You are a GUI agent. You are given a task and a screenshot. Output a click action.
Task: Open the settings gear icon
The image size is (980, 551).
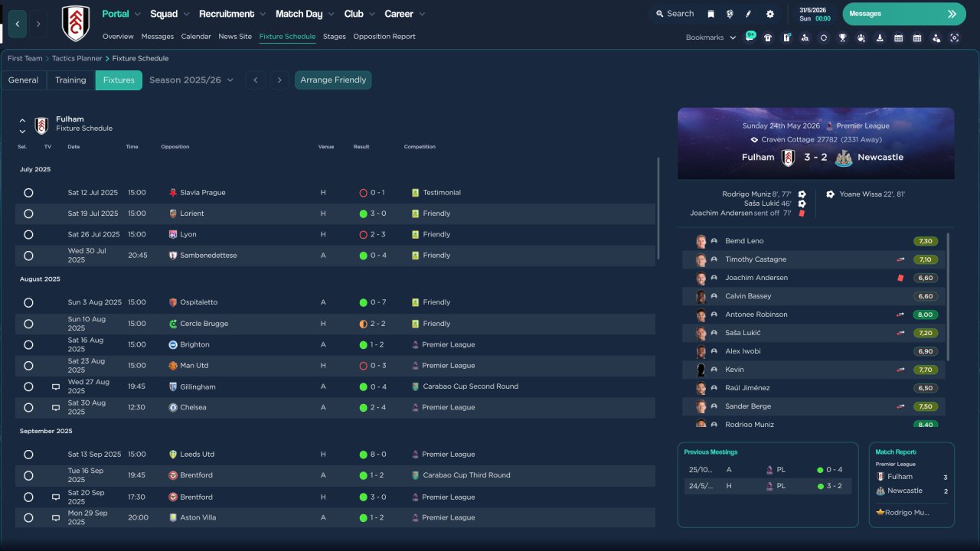pyautogui.click(x=770, y=14)
